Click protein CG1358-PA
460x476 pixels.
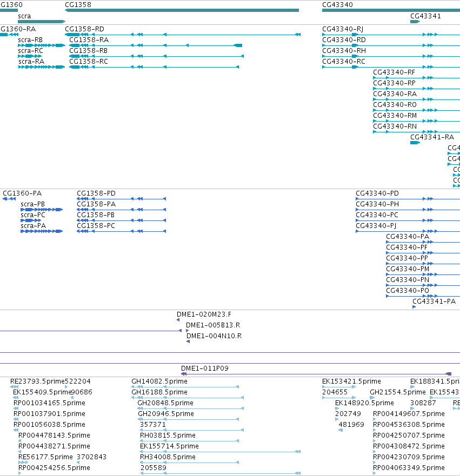pos(96,204)
